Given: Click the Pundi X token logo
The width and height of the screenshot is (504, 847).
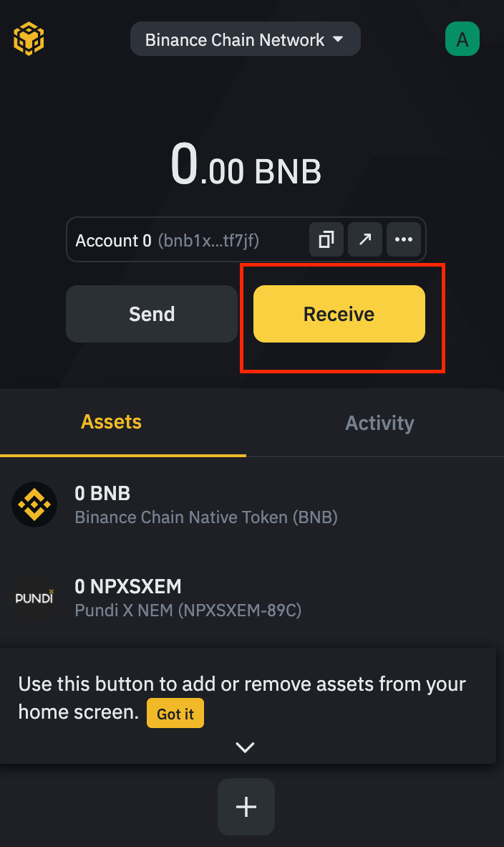Looking at the screenshot, I should pyautogui.click(x=34, y=598).
